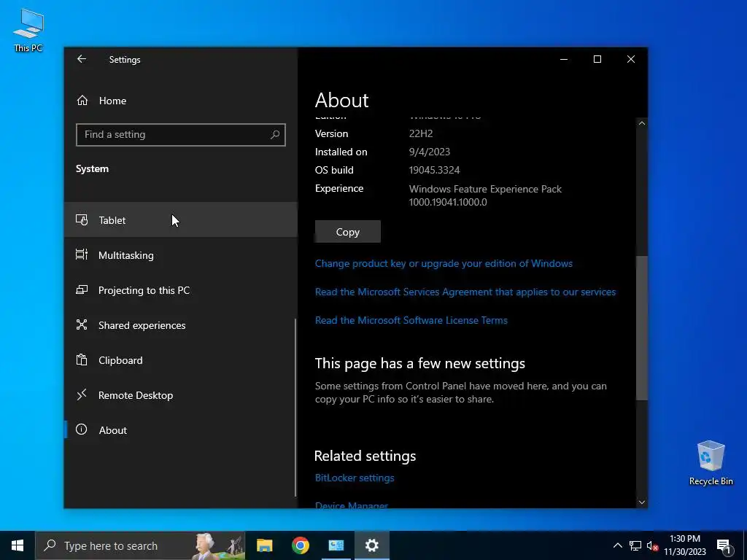Select the Recycle Bin desktop icon
Screen dimensions: 747x560
(711, 463)
